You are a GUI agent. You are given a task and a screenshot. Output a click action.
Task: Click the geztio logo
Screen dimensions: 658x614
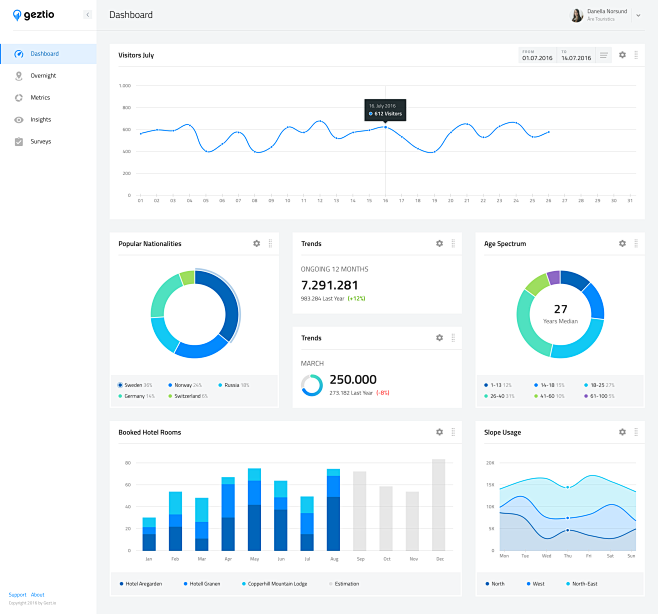(34, 15)
